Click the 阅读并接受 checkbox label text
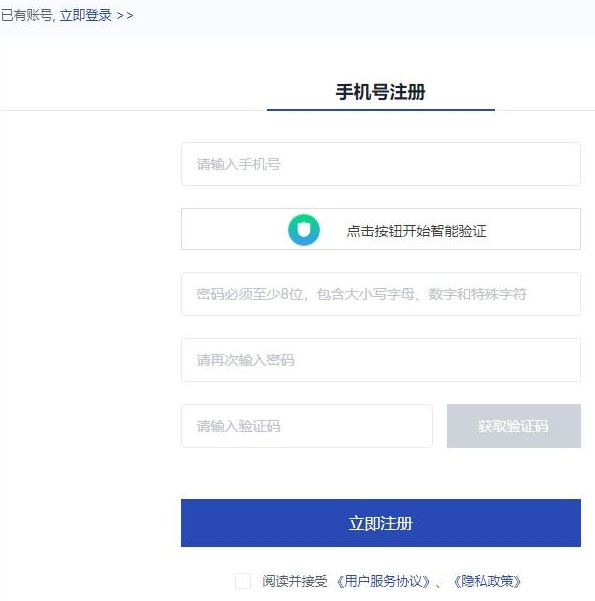Image resolution: width=595 pixels, height=601 pixels. (295, 581)
